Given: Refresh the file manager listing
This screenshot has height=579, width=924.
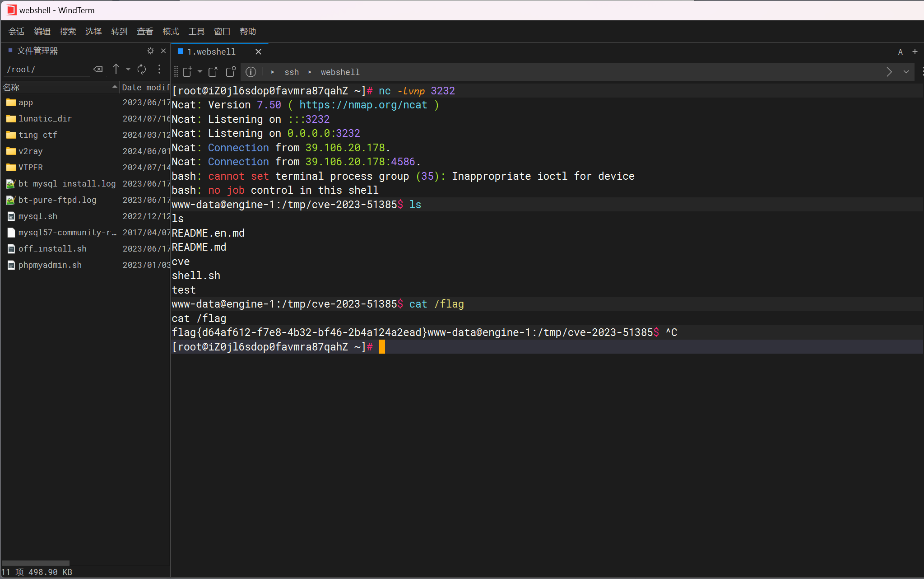Looking at the screenshot, I should click(142, 69).
